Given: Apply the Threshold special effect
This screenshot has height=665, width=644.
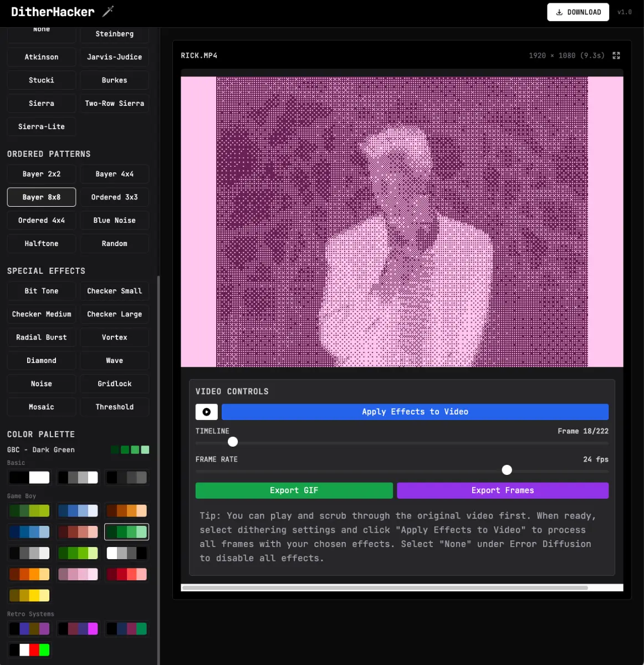Looking at the screenshot, I should 114,407.
